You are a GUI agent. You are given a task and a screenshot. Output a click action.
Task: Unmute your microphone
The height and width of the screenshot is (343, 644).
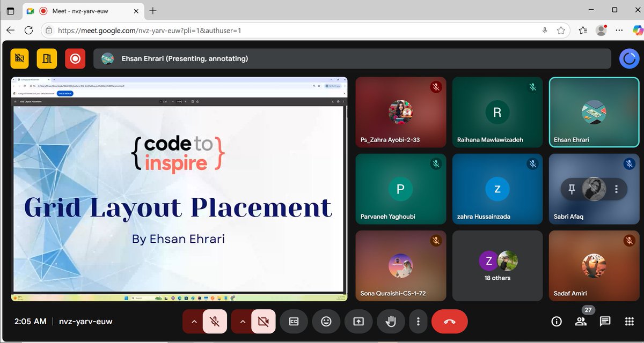(214, 322)
